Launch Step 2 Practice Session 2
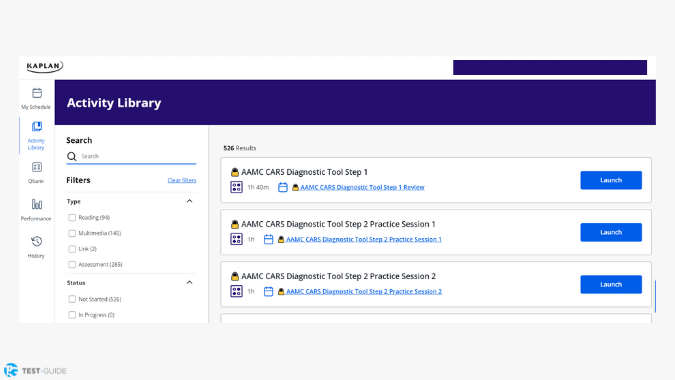 [x=611, y=284]
